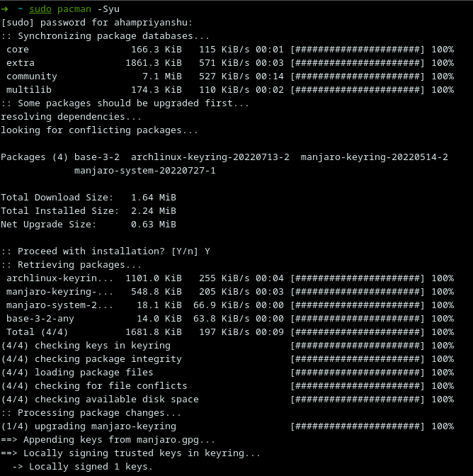Click the 'multilib' repository name
Screen dimensions: 473x476
point(29,90)
